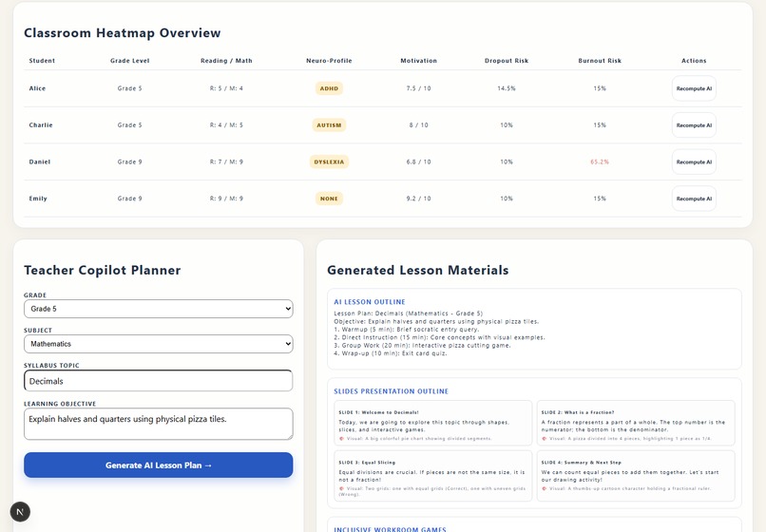766x532 pixels.
Task: Select student name Daniel
Action: [x=40, y=161]
